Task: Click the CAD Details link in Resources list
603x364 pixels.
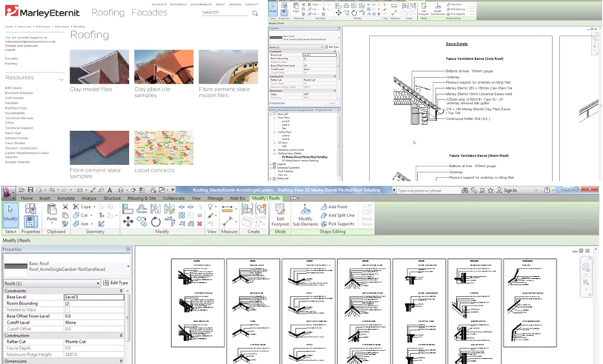Action: click(x=14, y=98)
